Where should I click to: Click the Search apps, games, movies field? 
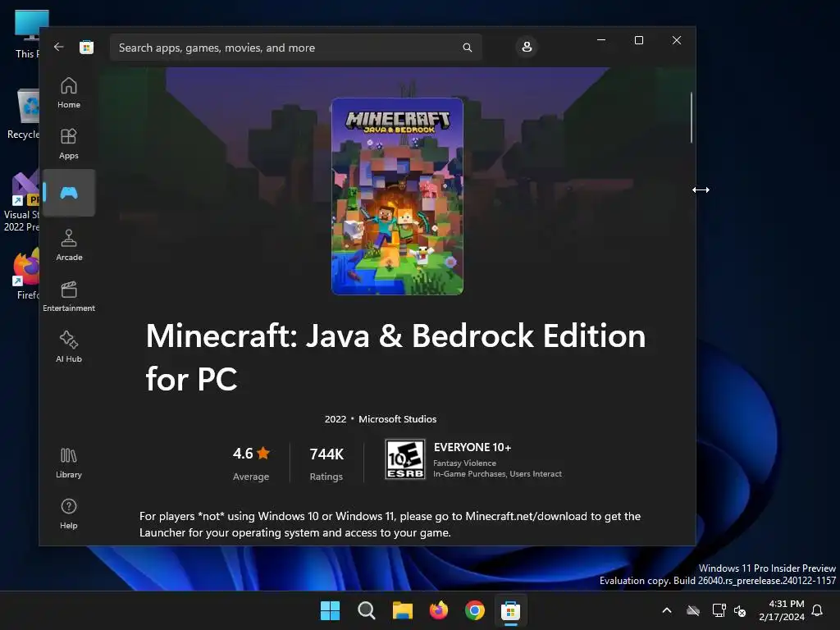coord(295,48)
